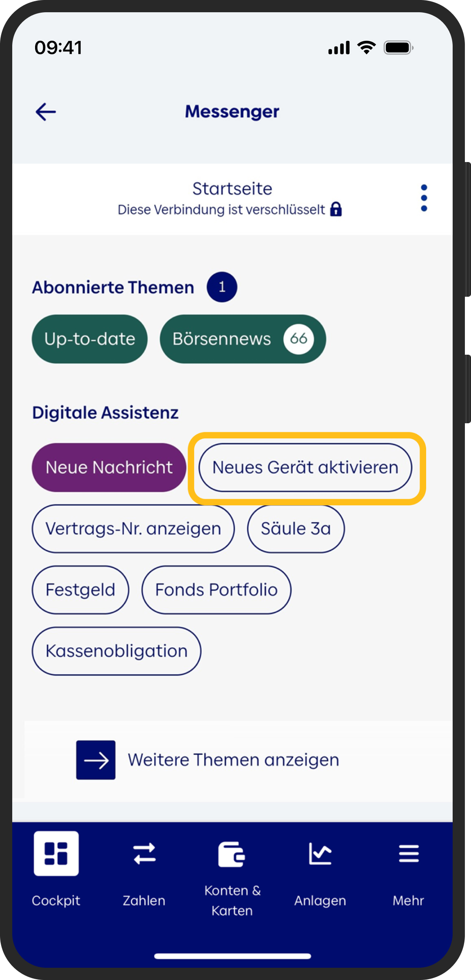Tap the Abonnierte Themen count badge
The height and width of the screenshot is (980, 471).
(x=222, y=287)
